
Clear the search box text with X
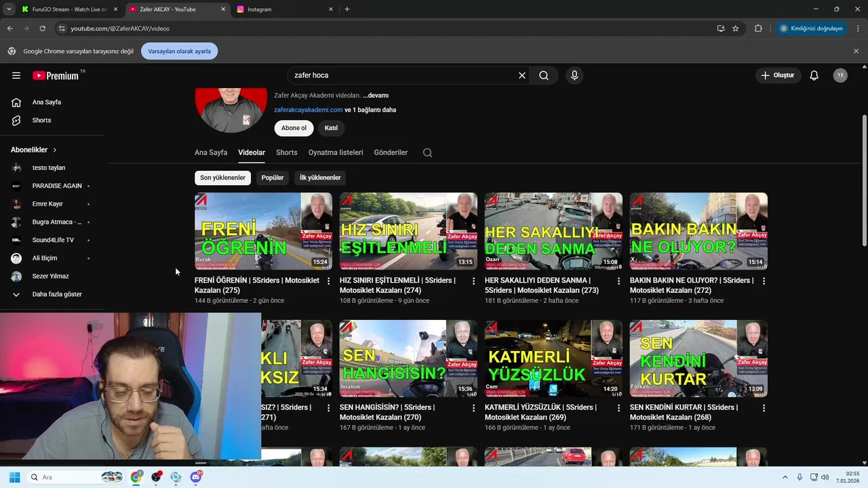pos(522,75)
